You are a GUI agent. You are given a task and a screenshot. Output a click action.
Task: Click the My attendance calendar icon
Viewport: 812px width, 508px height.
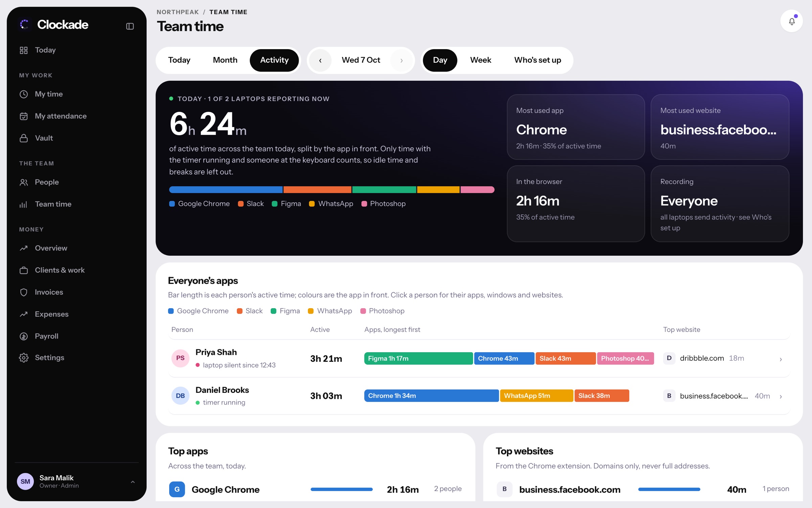click(x=24, y=116)
